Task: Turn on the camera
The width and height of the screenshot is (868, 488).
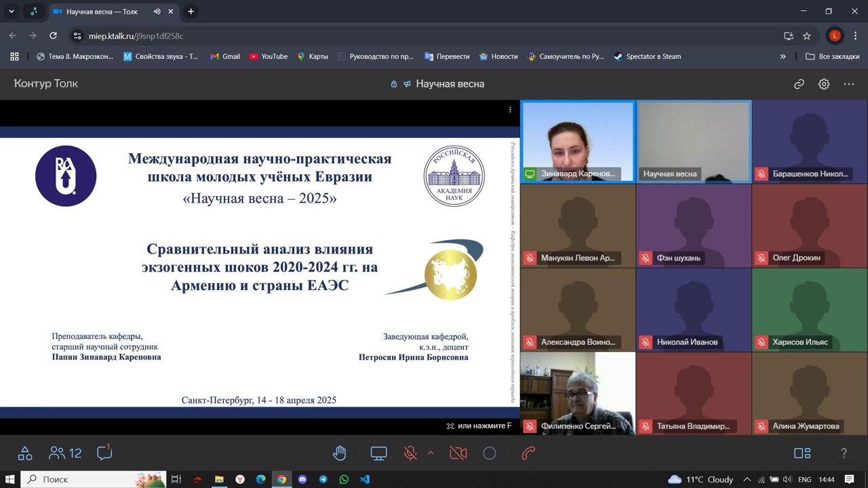Action: click(458, 453)
